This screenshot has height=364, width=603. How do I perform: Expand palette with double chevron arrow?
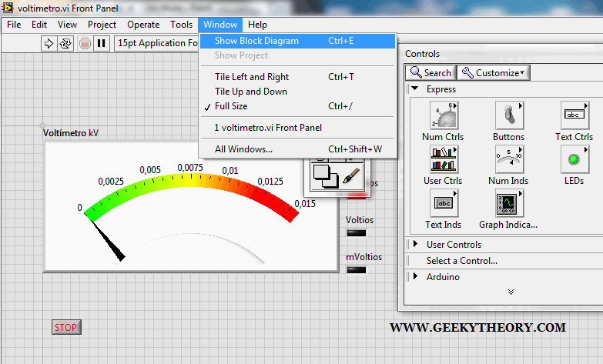coord(511,292)
